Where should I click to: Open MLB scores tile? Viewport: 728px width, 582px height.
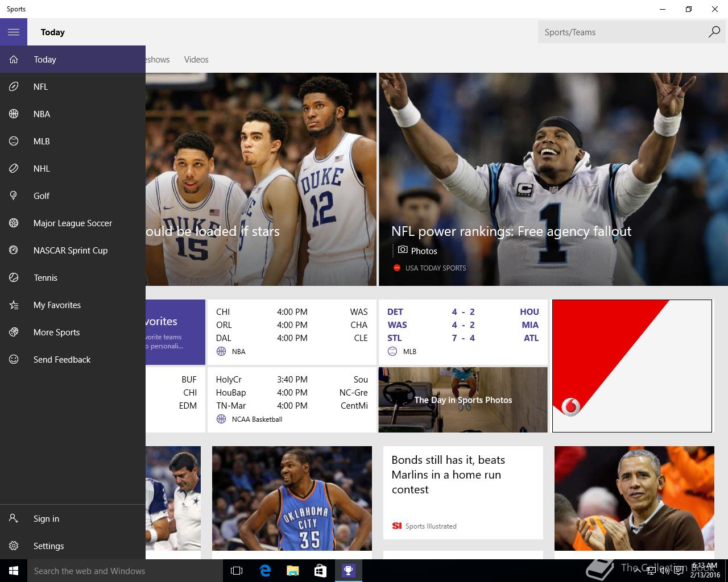tap(463, 332)
